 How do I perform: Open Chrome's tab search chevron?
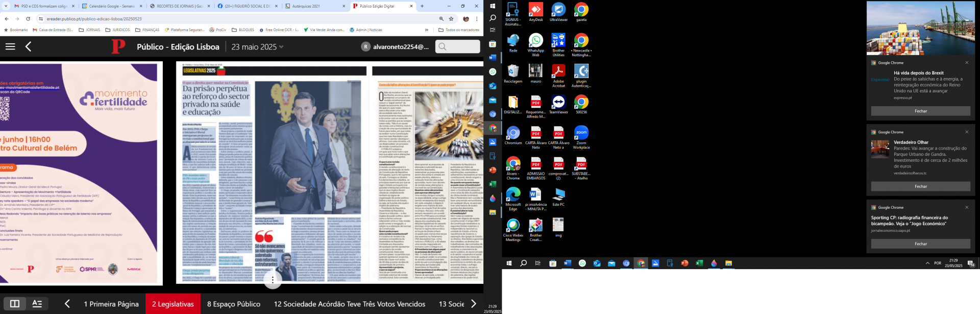coord(5,6)
